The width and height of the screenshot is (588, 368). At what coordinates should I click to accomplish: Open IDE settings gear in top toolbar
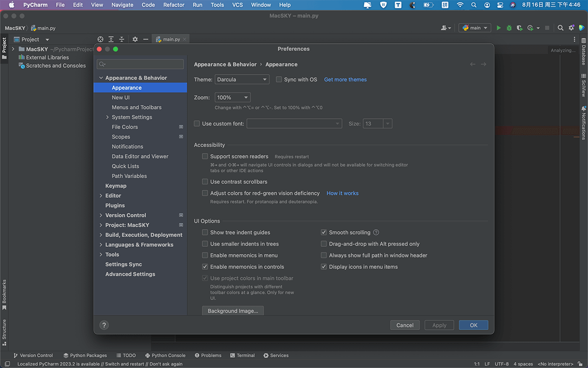click(x=571, y=28)
